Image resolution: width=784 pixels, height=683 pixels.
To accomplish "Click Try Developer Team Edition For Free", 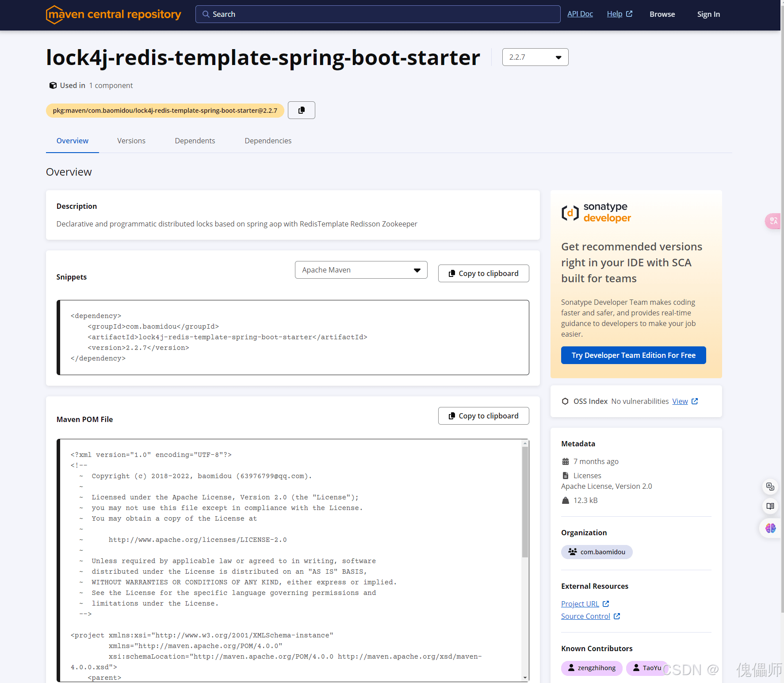I will tap(633, 355).
